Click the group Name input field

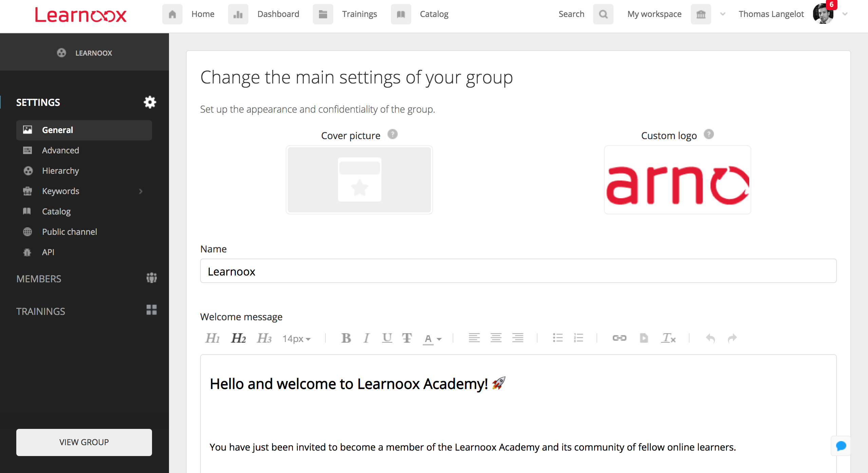point(518,271)
